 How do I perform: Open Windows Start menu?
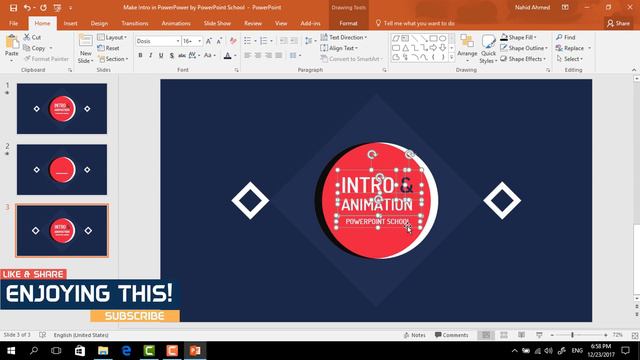[11, 351]
